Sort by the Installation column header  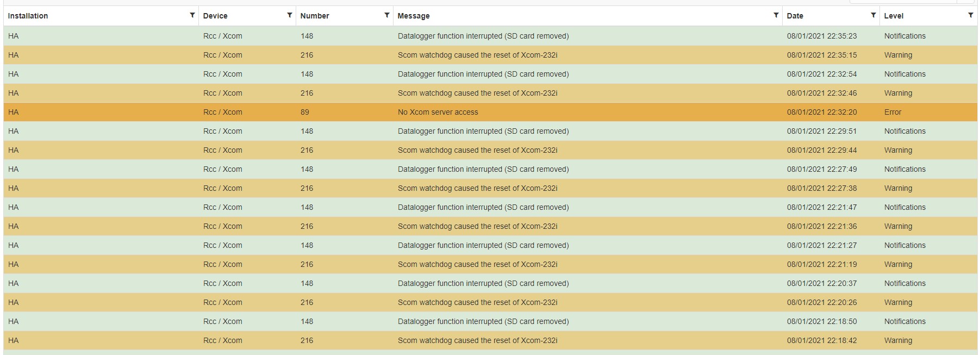click(28, 16)
